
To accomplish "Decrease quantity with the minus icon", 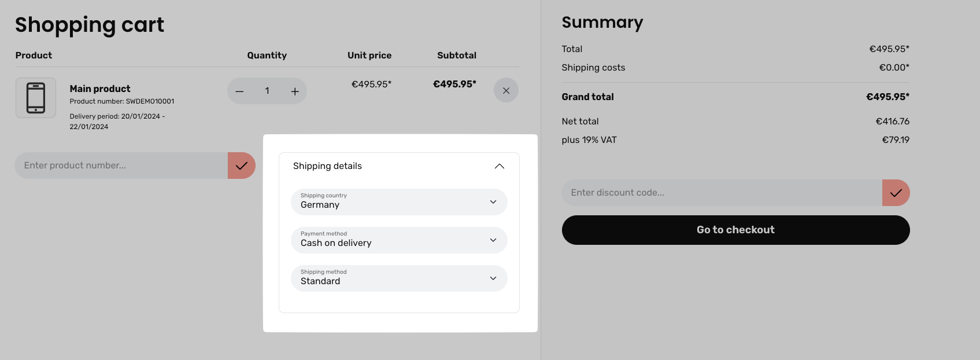I will (x=239, y=91).
